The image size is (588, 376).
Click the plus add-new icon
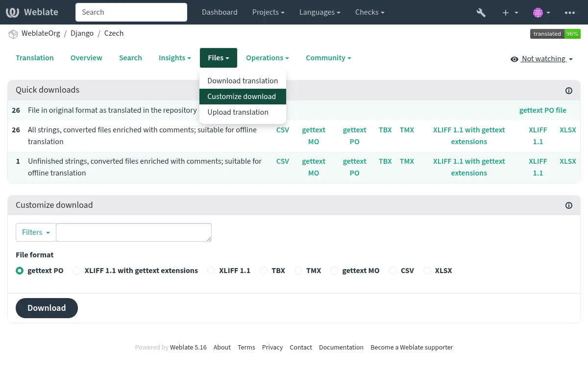point(506,12)
